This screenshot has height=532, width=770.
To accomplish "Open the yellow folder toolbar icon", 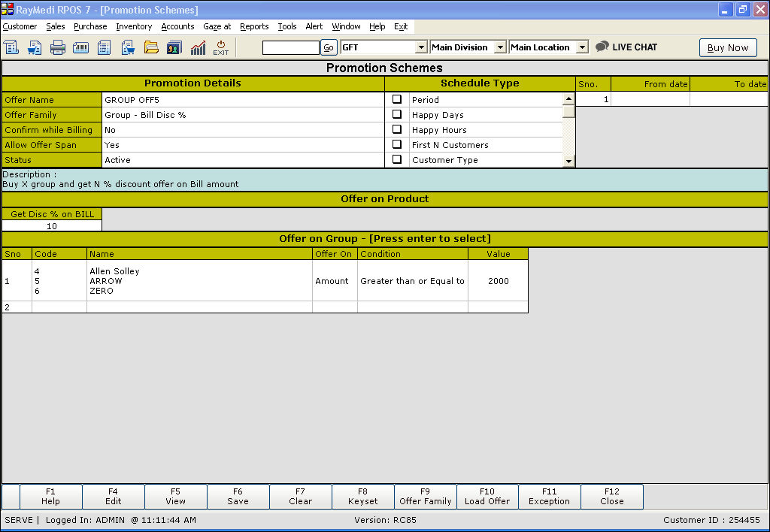I will [x=151, y=47].
